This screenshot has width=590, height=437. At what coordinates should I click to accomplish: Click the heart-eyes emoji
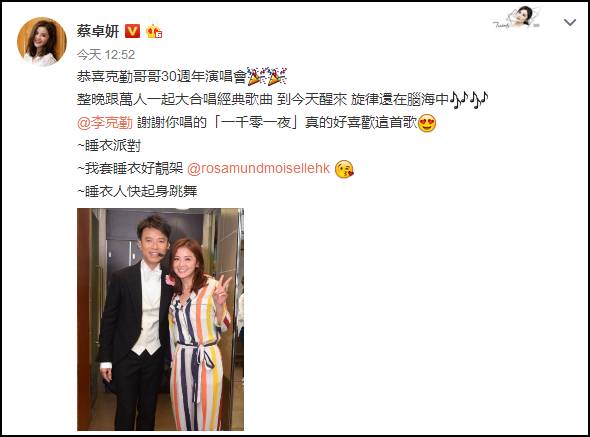tap(427, 123)
